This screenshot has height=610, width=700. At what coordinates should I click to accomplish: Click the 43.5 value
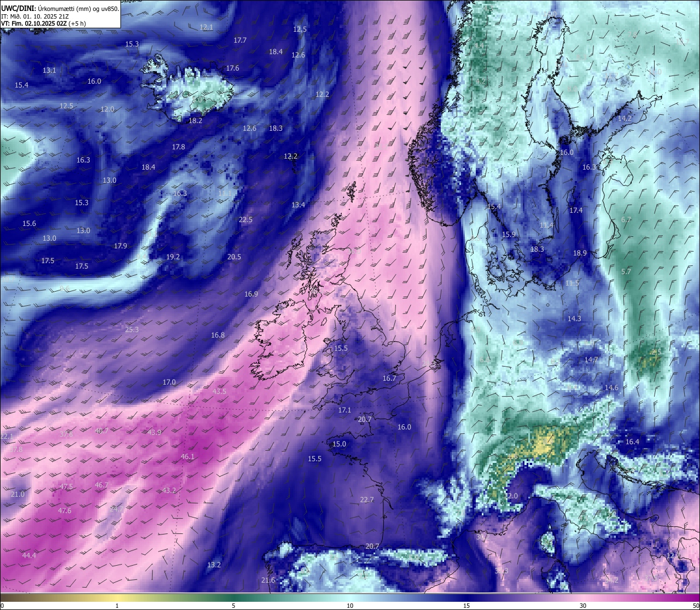click(219, 392)
